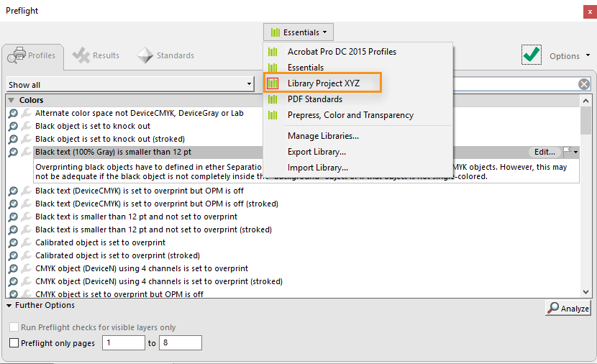
Task: Click the profile list scrollbar thumb
Action: pyautogui.click(x=585, y=120)
